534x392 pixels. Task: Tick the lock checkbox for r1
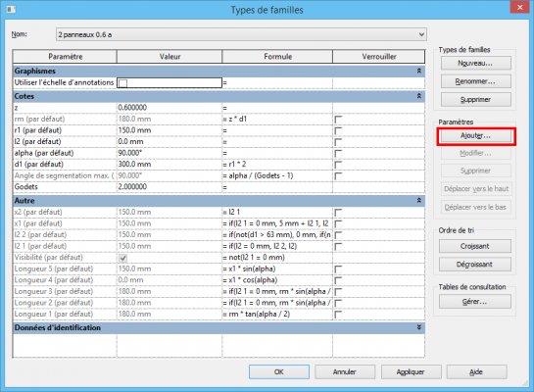[338, 130]
